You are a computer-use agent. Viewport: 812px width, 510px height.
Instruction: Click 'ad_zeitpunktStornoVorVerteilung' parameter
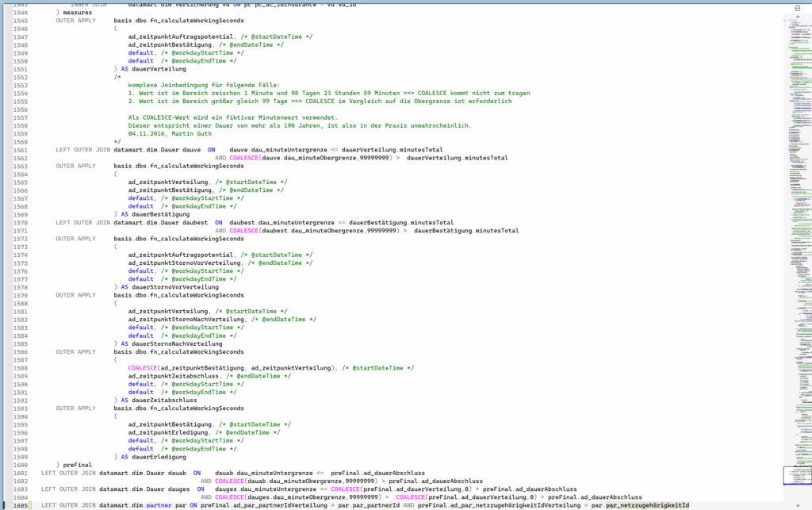[x=184, y=263]
